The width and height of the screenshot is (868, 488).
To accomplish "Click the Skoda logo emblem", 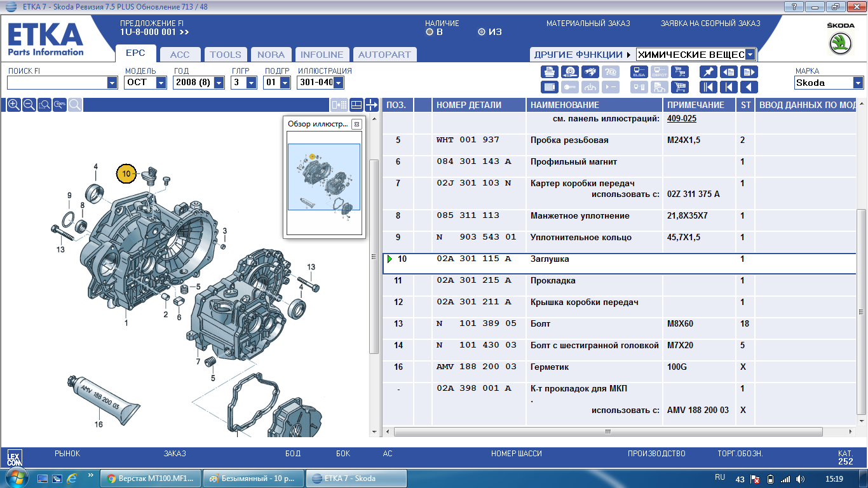I will 840,44.
